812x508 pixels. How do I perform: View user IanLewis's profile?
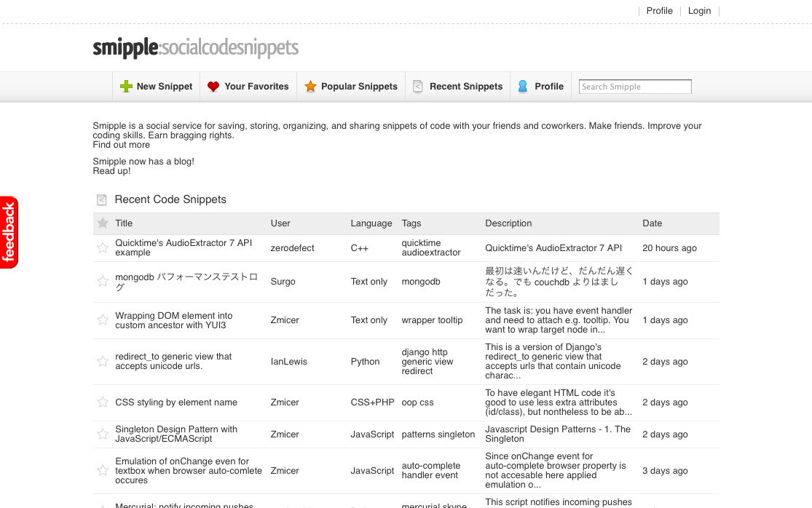click(x=288, y=362)
